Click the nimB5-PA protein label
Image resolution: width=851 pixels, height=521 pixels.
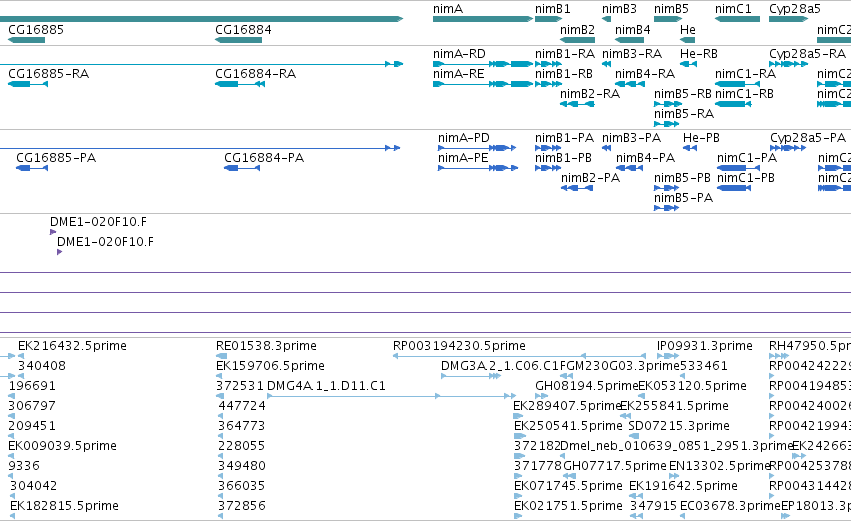pos(683,198)
